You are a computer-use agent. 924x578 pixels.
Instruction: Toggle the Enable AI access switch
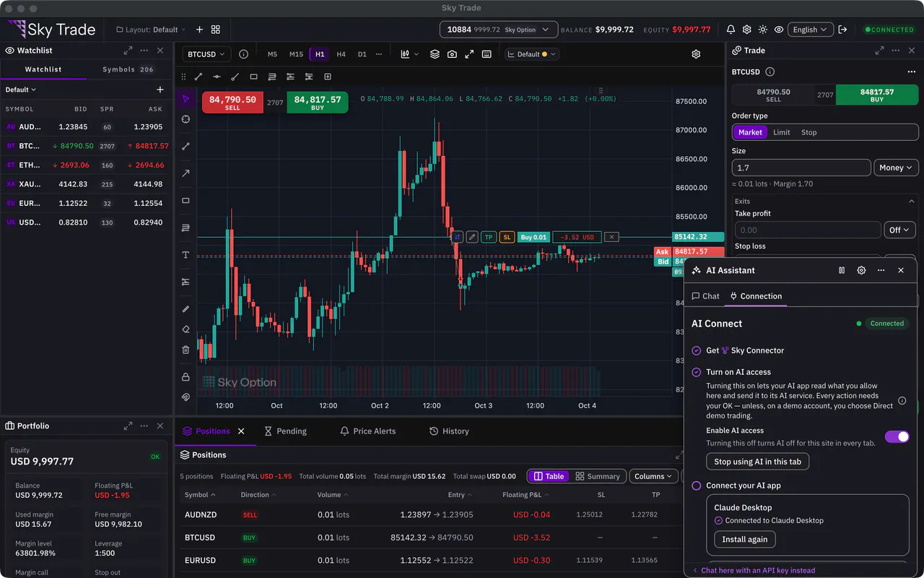pyautogui.click(x=897, y=436)
